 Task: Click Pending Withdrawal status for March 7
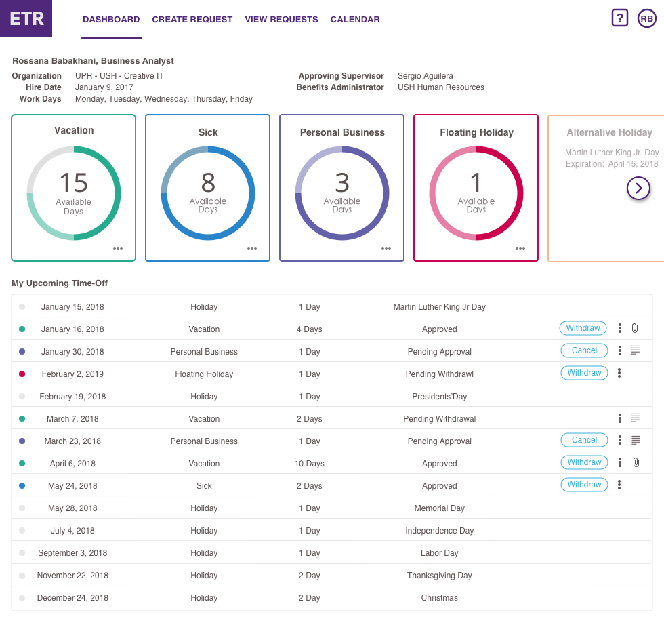click(x=439, y=419)
